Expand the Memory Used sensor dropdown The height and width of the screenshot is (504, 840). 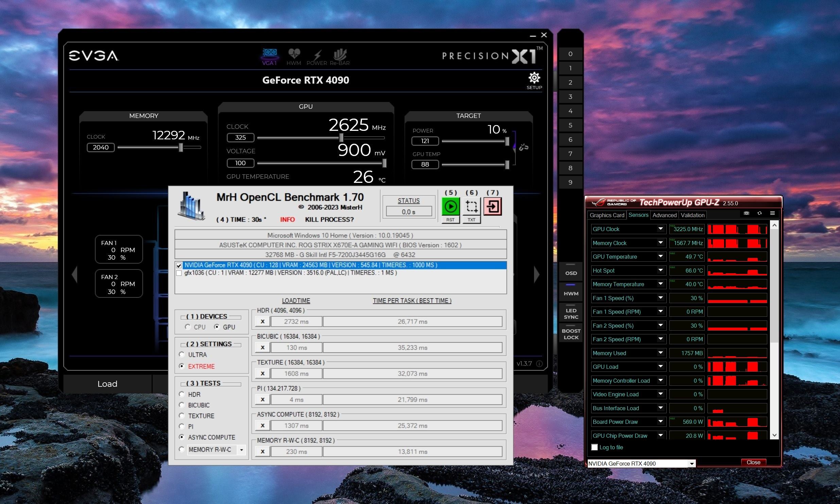661,353
